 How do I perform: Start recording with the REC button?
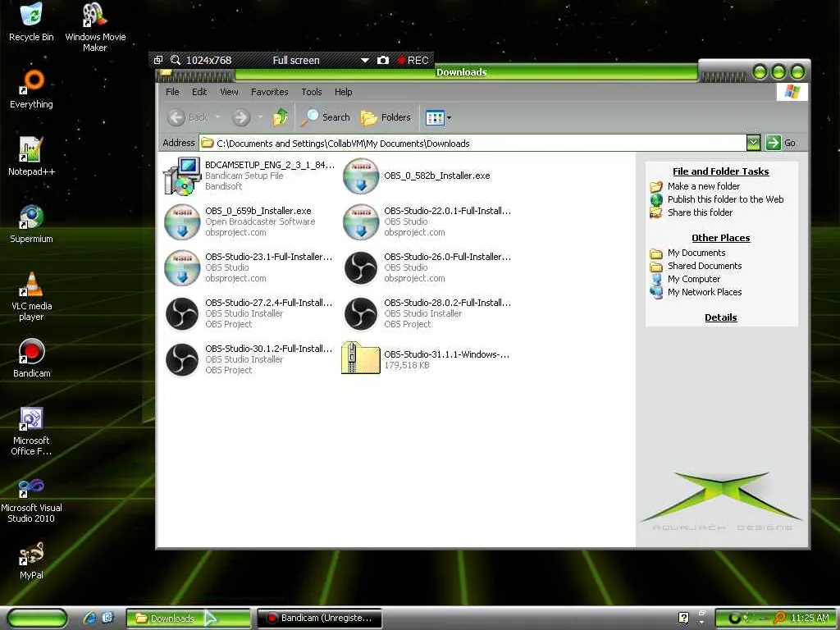(x=413, y=60)
